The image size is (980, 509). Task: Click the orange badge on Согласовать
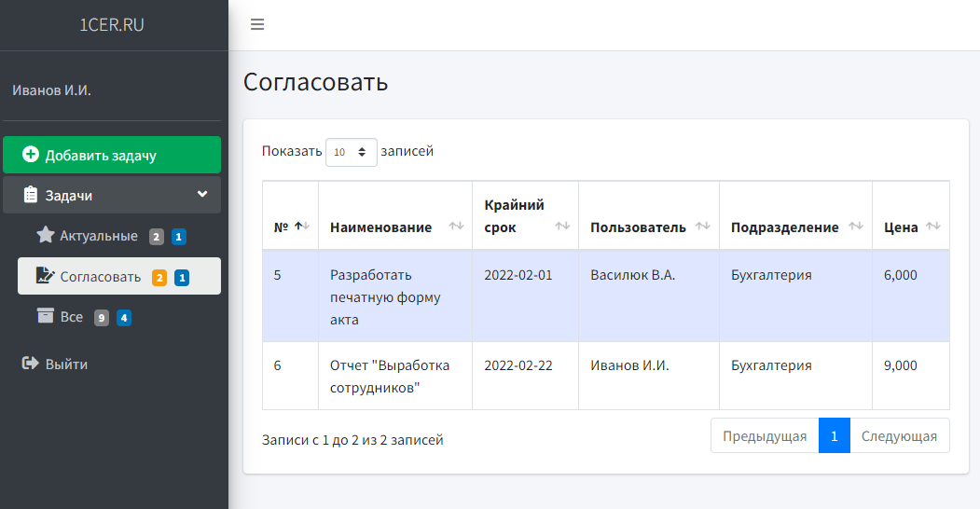point(159,277)
